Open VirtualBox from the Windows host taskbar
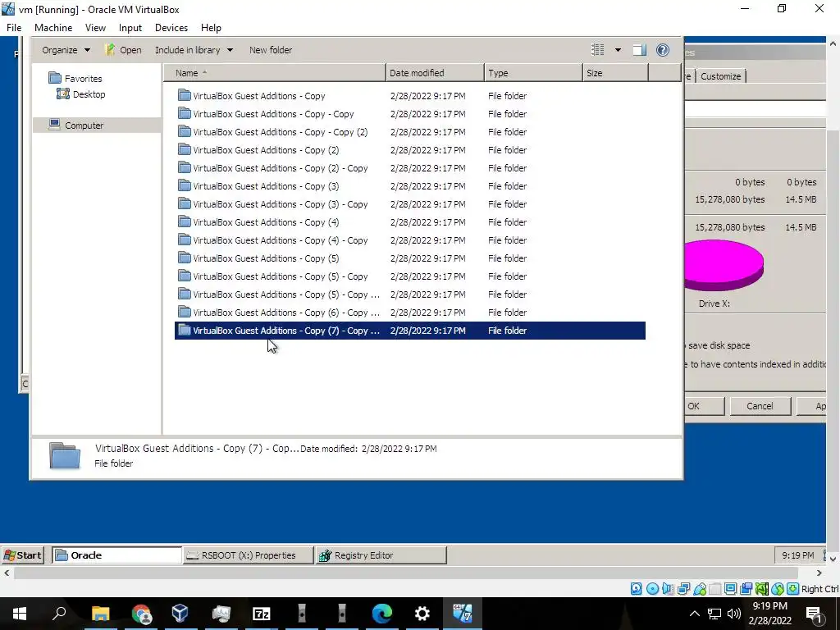840x630 pixels. tap(180, 613)
